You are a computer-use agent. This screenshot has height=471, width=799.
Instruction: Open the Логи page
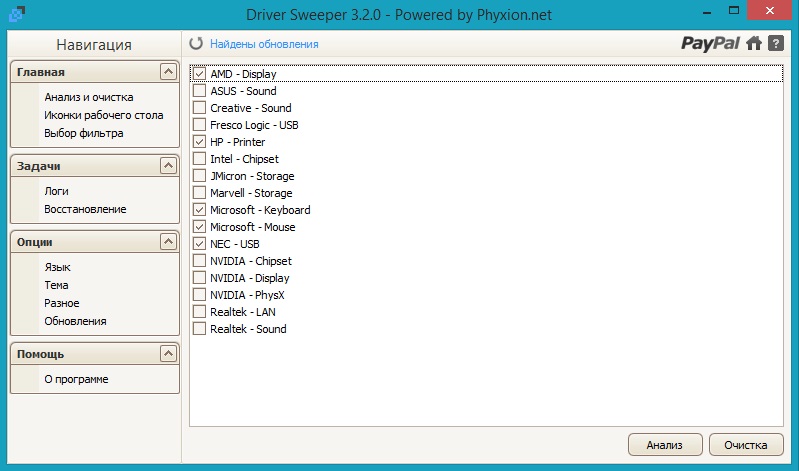click(x=56, y=191)
